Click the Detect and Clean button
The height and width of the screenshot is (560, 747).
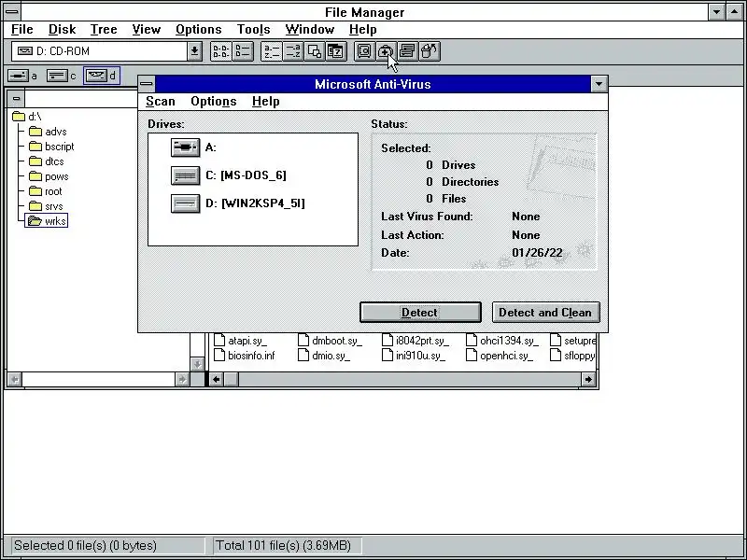point(545,313)
